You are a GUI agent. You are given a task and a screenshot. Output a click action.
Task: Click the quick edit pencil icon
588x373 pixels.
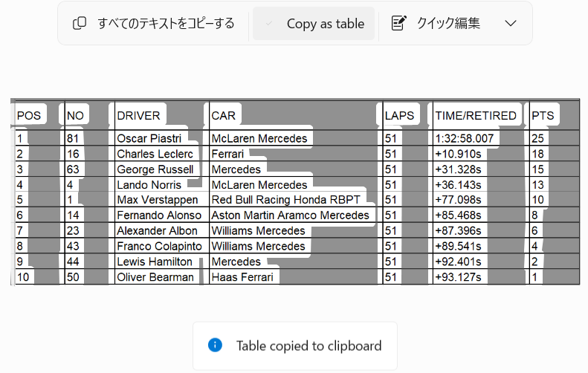pos(398,23)
